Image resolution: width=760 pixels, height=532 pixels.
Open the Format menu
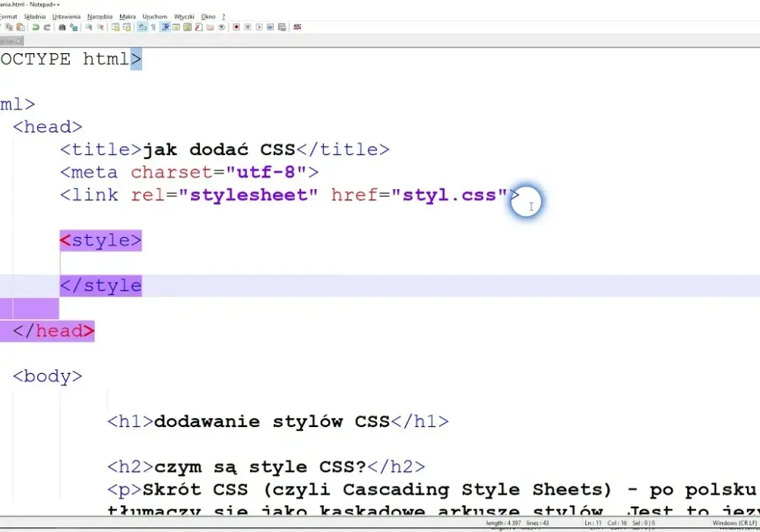click(x=8, y=17)
